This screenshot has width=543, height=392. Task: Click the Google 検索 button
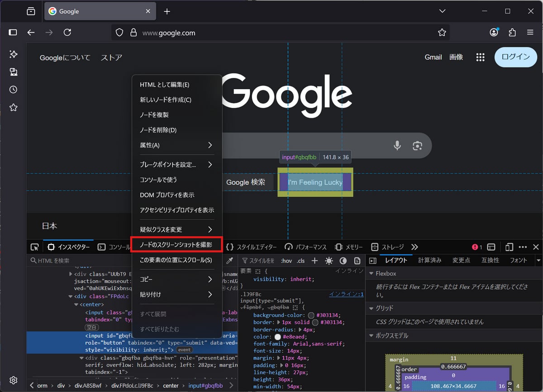(246, 182)
